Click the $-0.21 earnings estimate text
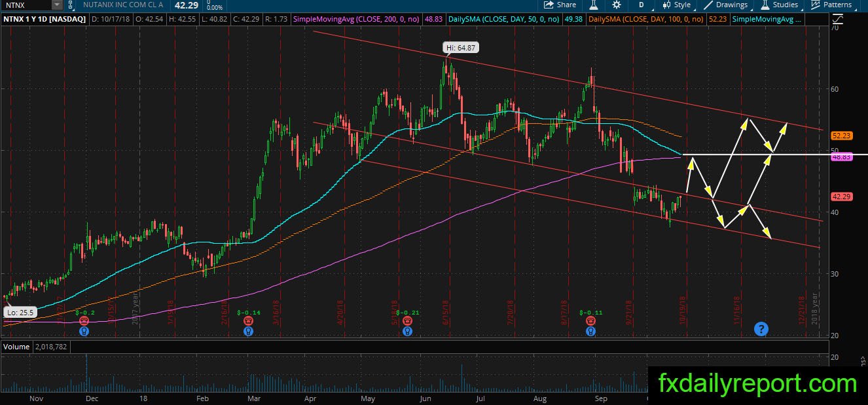 [408, 313]
